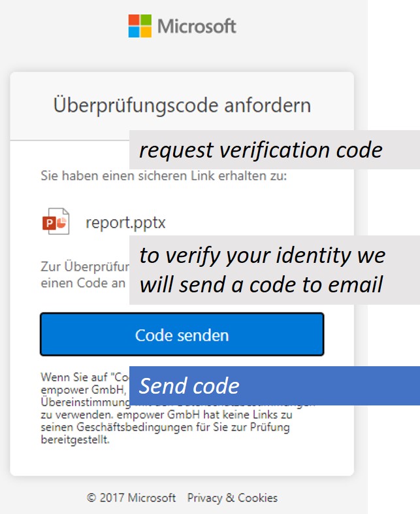
Task: Click the 'seinen Geschäftsbedingungen' disclaimer line
Action: point(165,428)
